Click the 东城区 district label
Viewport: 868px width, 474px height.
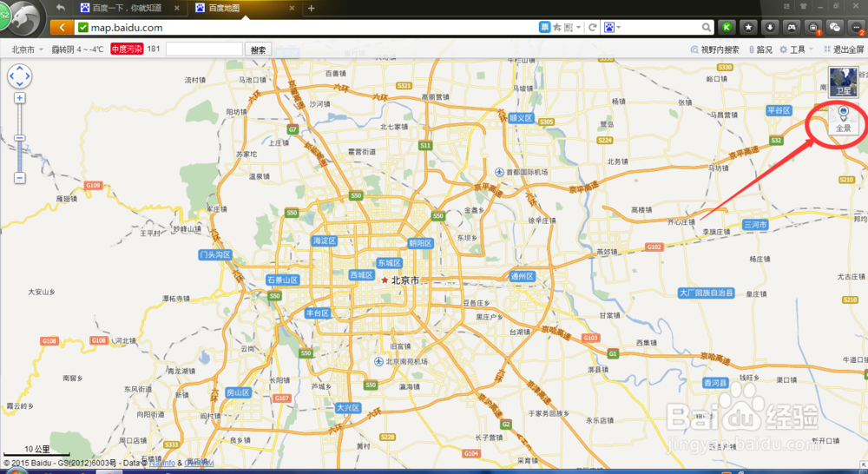click(389, 263)
